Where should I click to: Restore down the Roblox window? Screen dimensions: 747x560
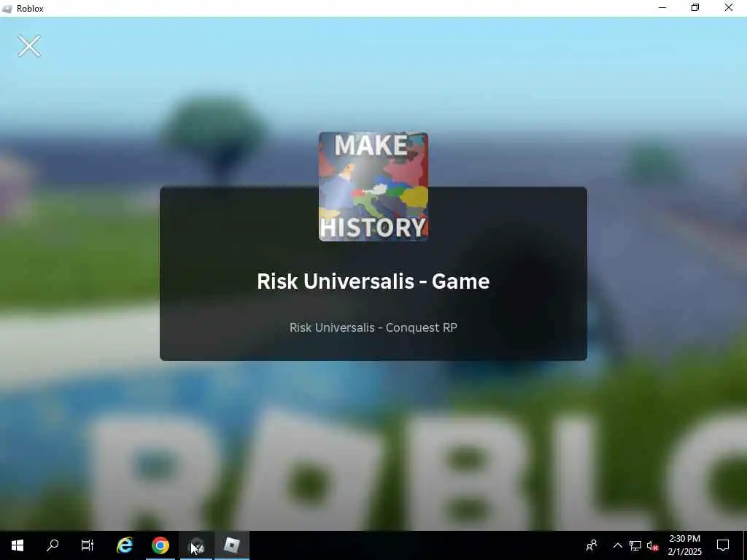[695, 7]
